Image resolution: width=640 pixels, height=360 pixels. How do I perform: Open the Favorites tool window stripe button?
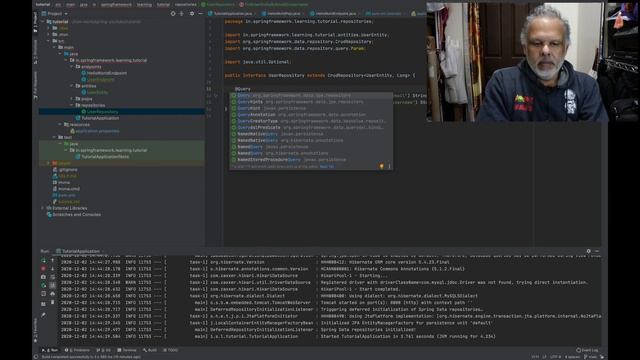coord(36,330)
